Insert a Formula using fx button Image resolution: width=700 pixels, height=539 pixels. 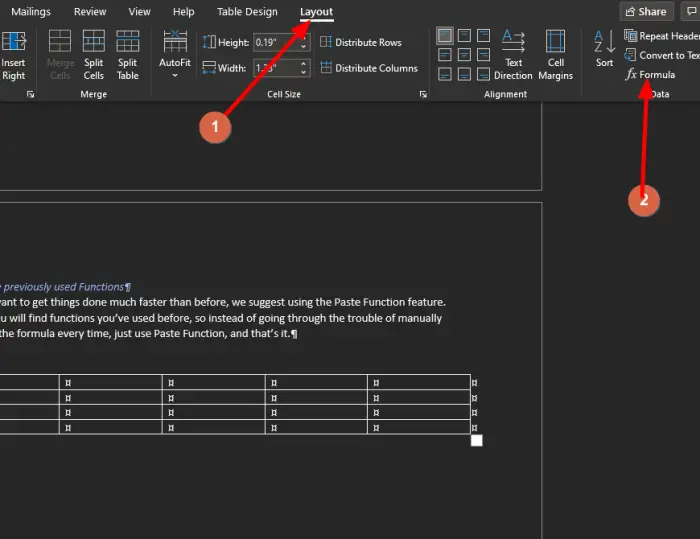(650, 75)
